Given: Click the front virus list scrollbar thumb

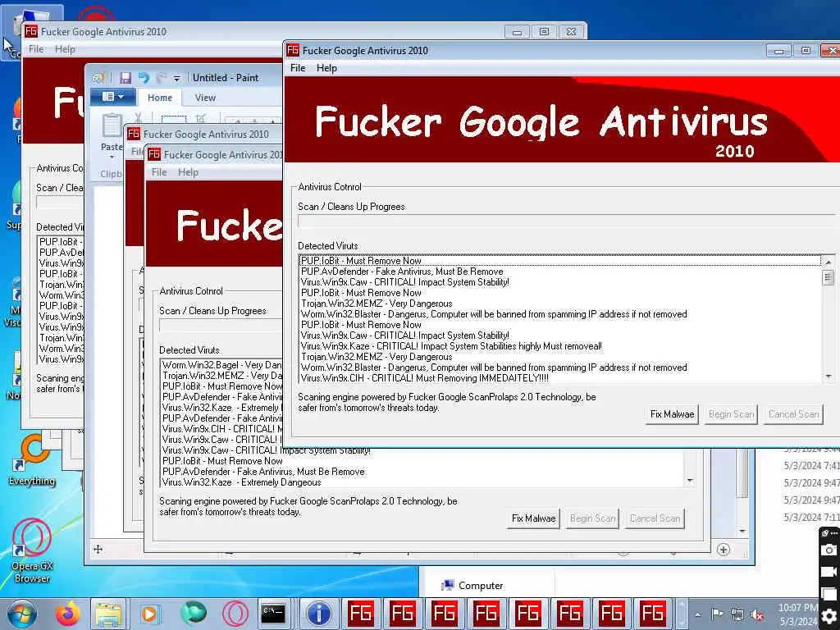Looking at the screenshot, I should (x=829, y=277).
